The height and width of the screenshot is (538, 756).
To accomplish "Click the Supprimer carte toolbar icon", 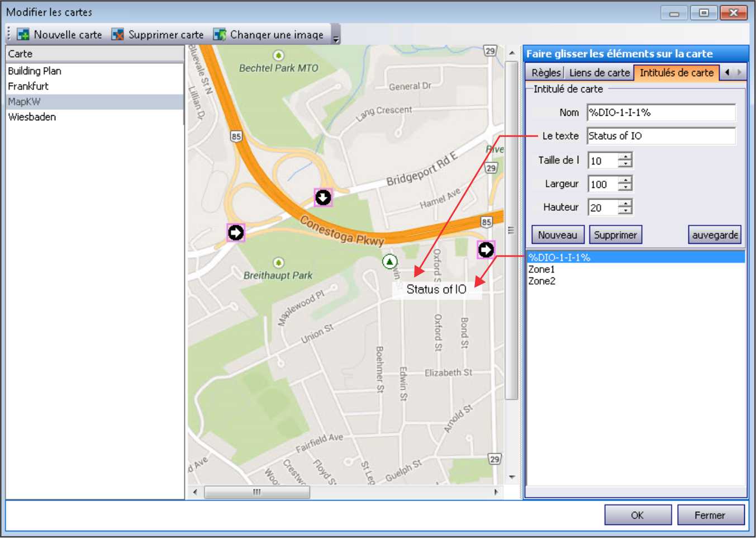I will (x=117, y=35).
